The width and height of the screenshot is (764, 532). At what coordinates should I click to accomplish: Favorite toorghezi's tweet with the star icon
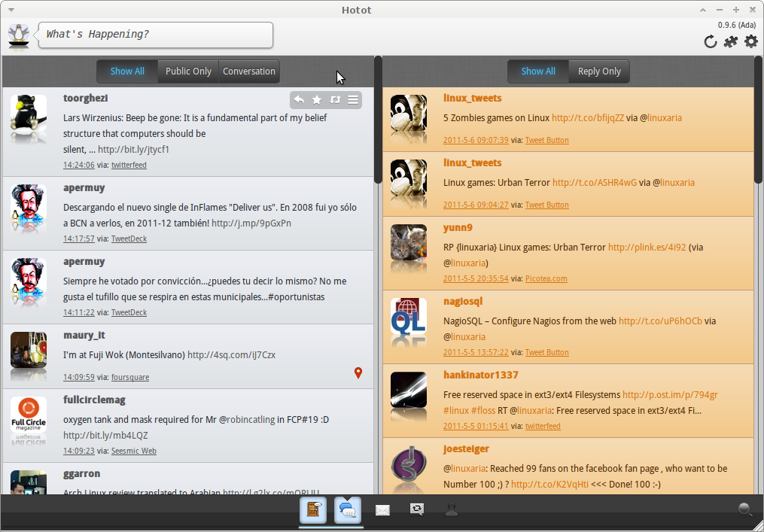(x=317, y=100)
